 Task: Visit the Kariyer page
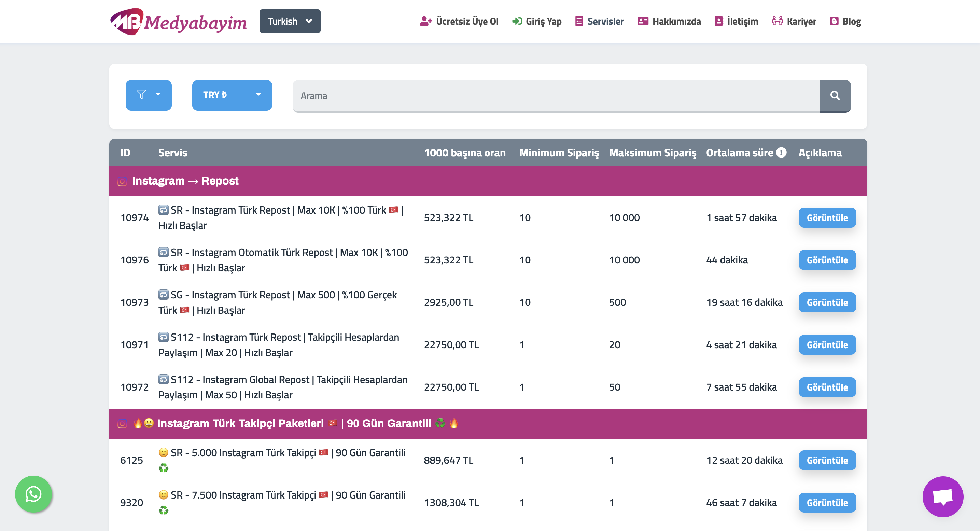(794, 21)
